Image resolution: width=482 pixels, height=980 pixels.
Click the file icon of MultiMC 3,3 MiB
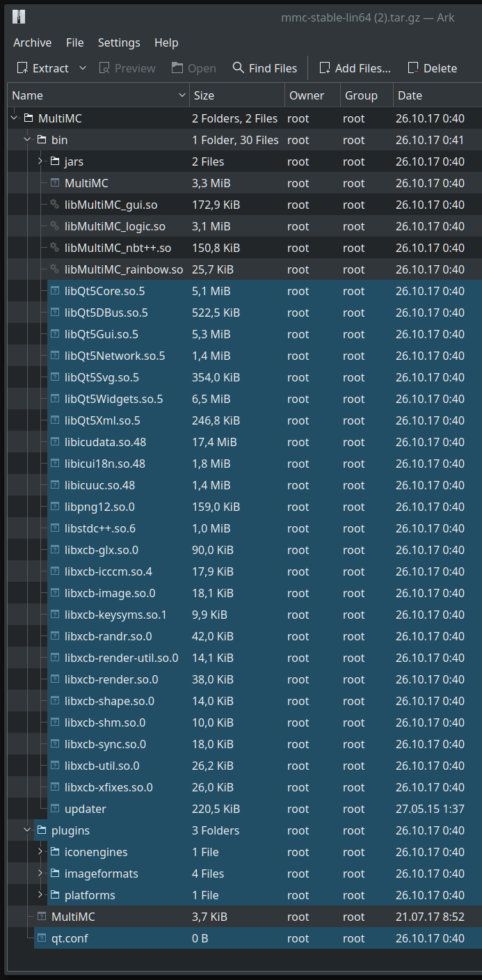55,183
